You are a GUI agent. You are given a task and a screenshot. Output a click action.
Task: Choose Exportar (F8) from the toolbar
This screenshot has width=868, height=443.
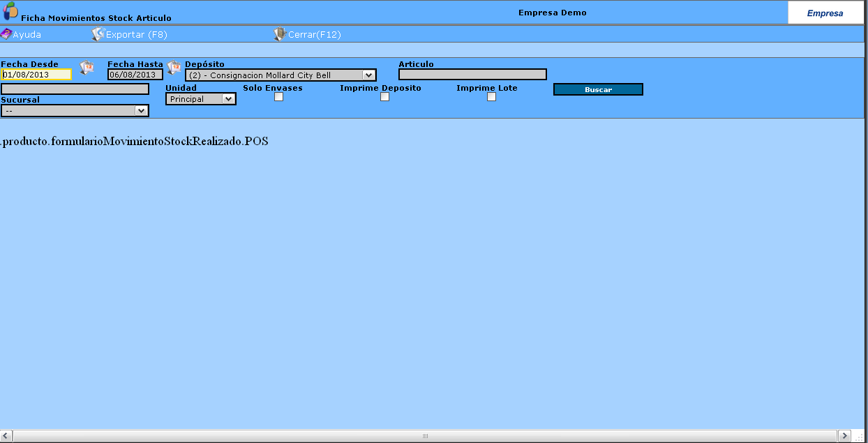pyautogui.click(x=137, y=34)
